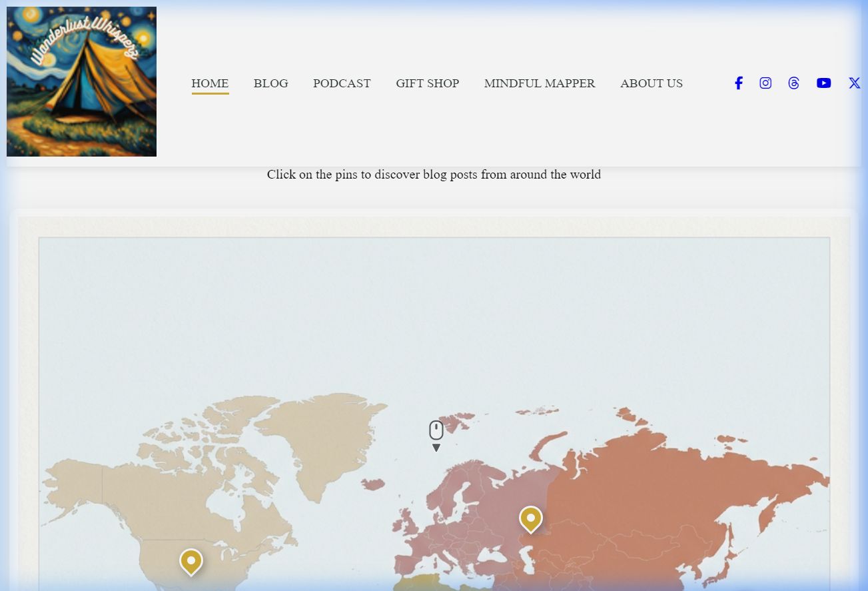Image resolution: width=868 pixels, height=591 pixels.
Task: Click the mouse scroll-down indicator icon
Action: (436, 435)
